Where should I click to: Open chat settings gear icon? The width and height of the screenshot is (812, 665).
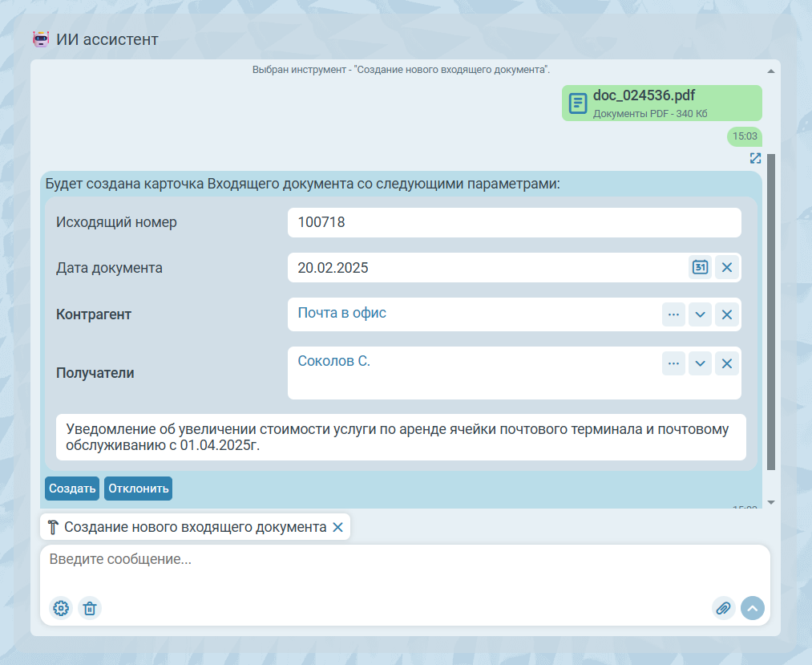tap(61, 608)
